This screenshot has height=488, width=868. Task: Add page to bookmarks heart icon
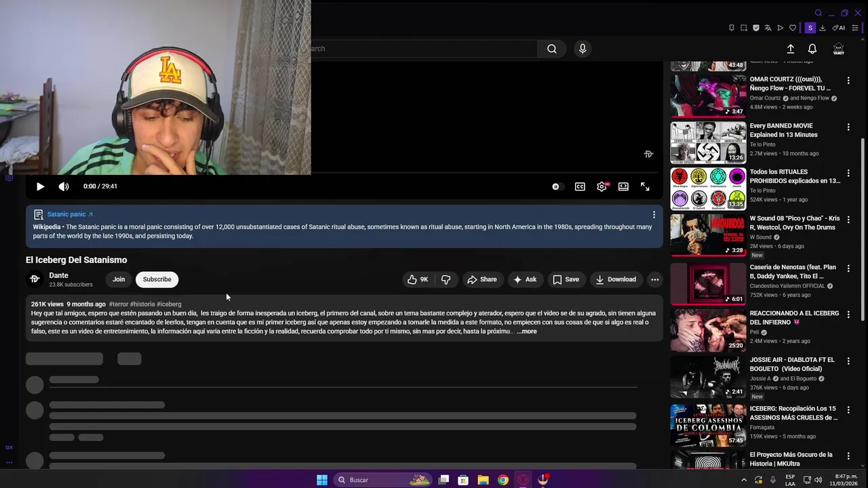(x=793, y=28)
